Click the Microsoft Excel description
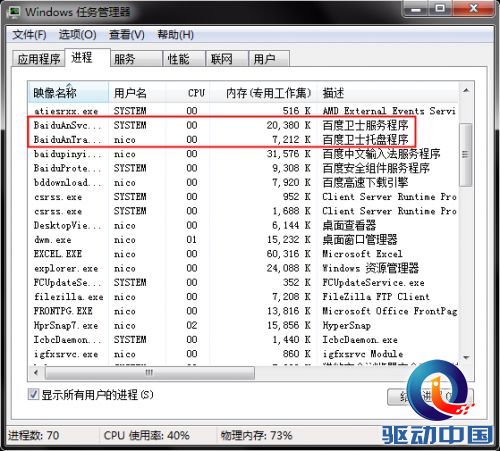The width and height of the screenshot is (500, 451). coord(362,254)
